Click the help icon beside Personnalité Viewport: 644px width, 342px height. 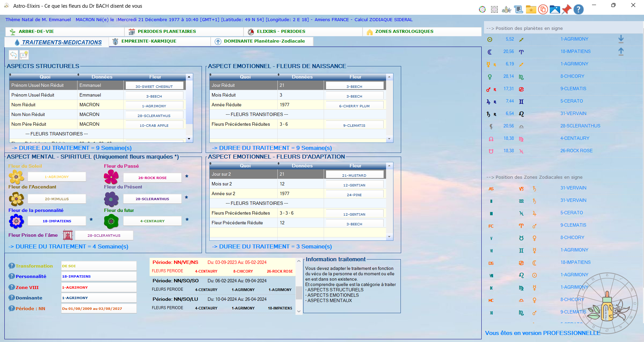click(12, 276)
